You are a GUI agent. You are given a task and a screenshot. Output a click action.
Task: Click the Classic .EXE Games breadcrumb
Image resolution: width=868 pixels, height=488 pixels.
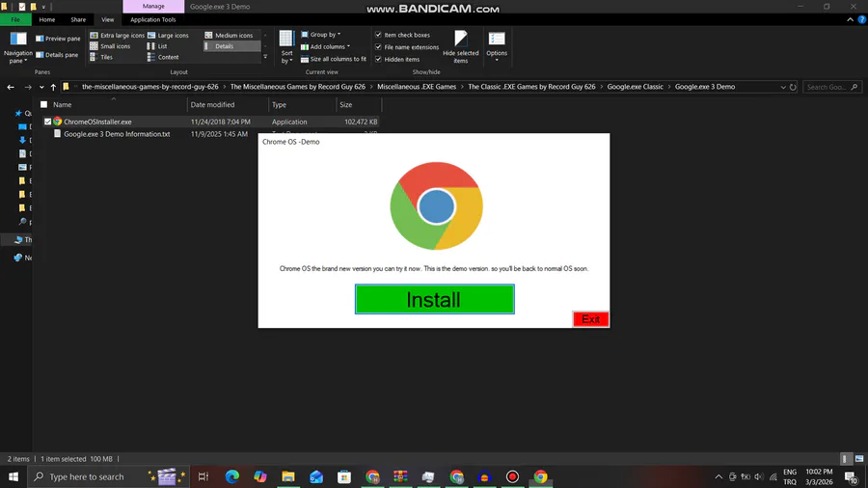(531, 87)
